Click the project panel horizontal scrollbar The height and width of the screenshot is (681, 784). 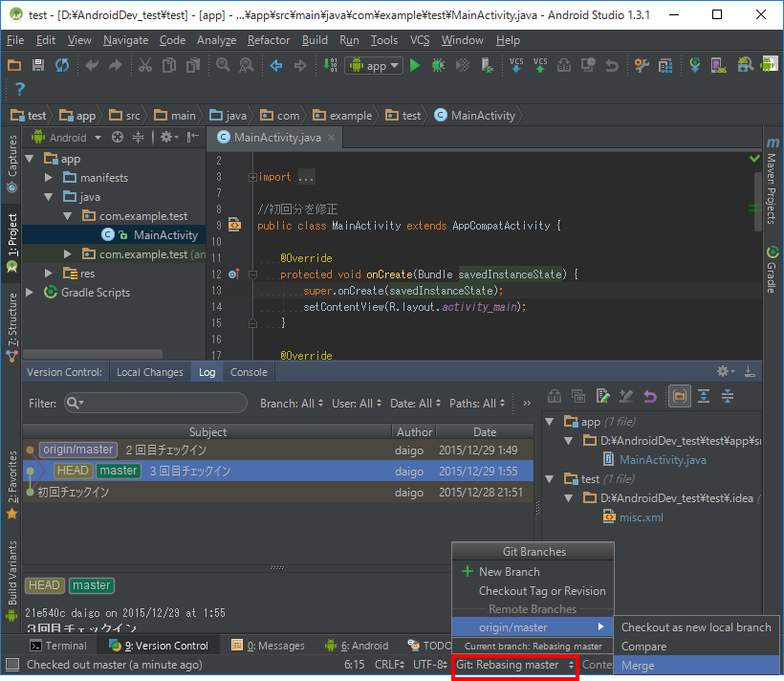(93, 354)
